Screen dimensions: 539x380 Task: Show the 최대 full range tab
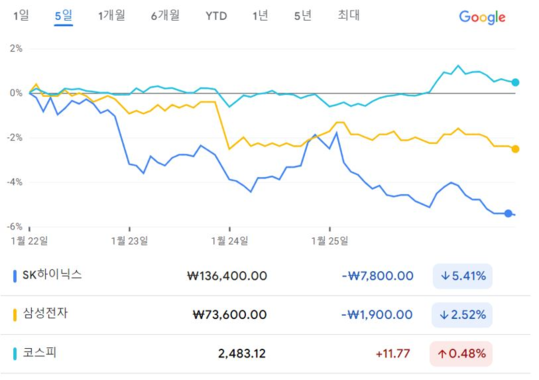click(x=349, y=15)
